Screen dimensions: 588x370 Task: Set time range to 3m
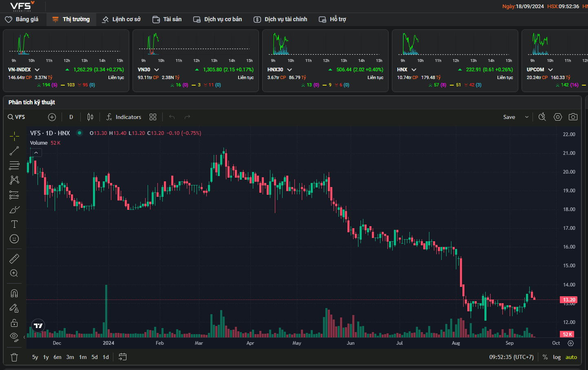pos(70,357)
